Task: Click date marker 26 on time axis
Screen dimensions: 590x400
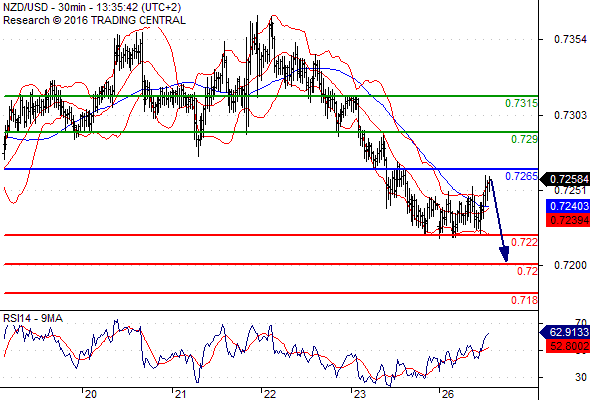Action: (447, 394)
